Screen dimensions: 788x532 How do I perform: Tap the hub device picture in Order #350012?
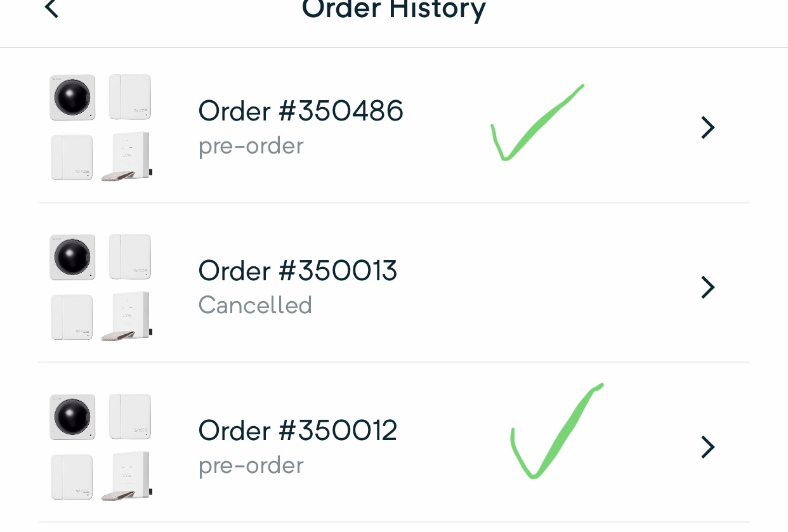click(127, 476)
